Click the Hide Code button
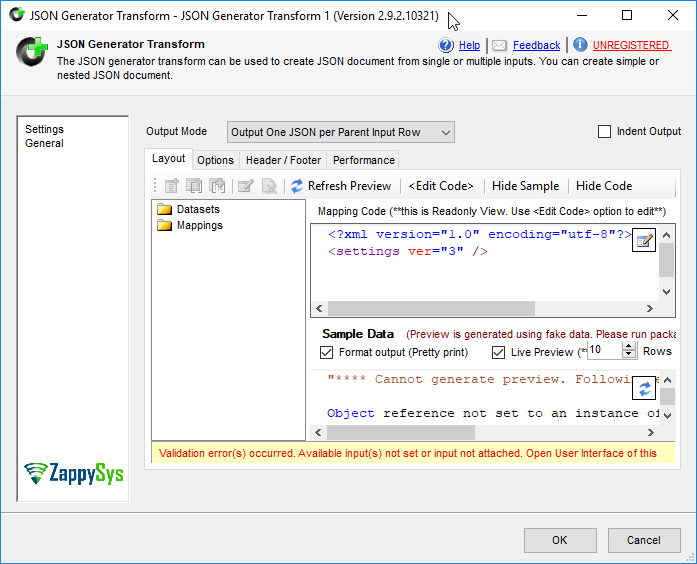The height and width of the screenshot is (564, 697). pos(604,186)
